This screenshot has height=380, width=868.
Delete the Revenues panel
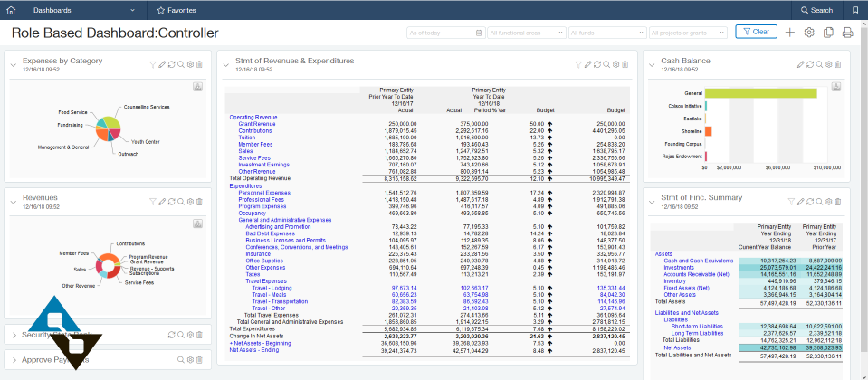click(x=199, y=202)
